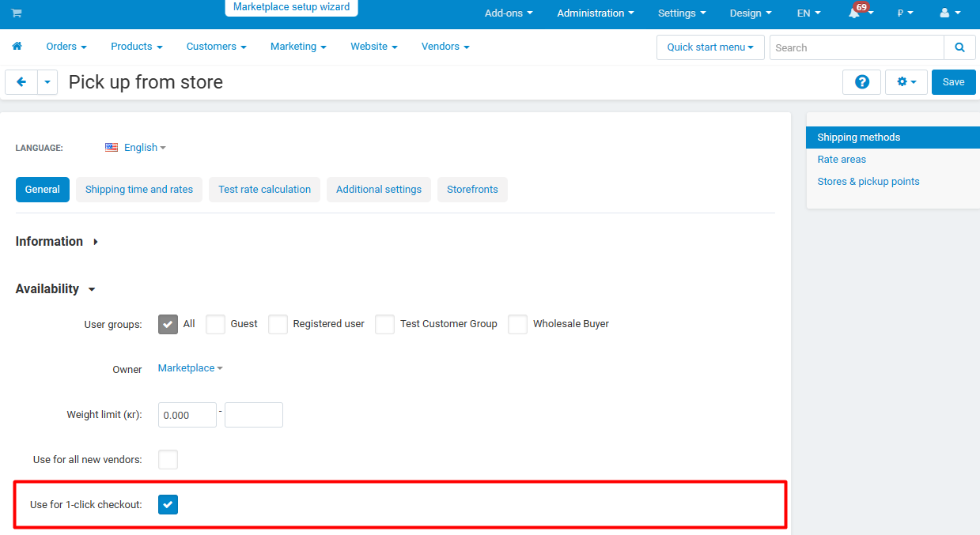Check the All user group
The height and width of the screenshot is (535, 980).
(168, 324)
